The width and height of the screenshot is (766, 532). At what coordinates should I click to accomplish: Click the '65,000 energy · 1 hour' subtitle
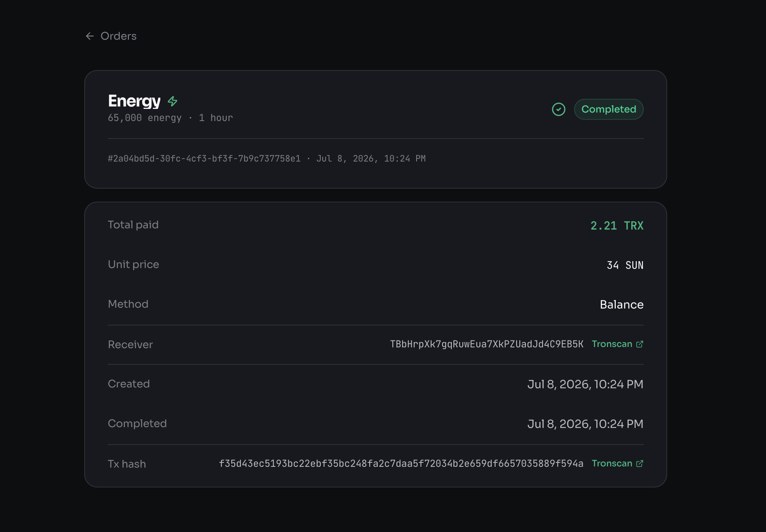click(x=170, y=118)
